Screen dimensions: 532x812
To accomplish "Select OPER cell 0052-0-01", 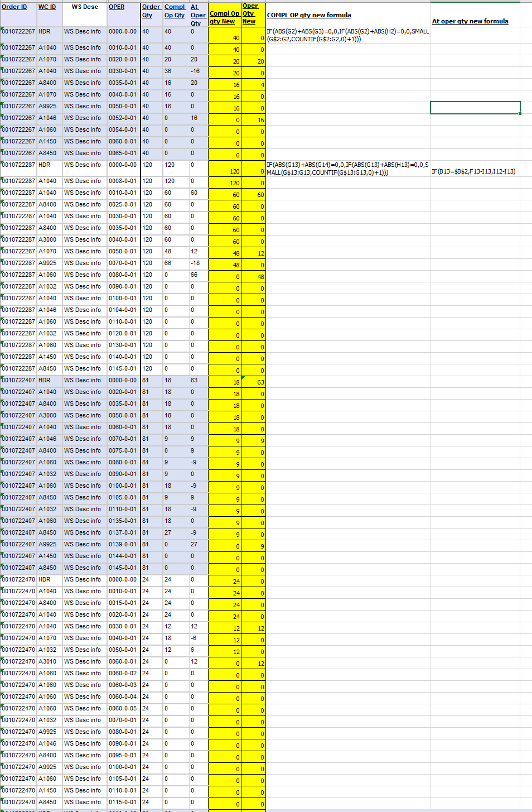I will 123,118.
